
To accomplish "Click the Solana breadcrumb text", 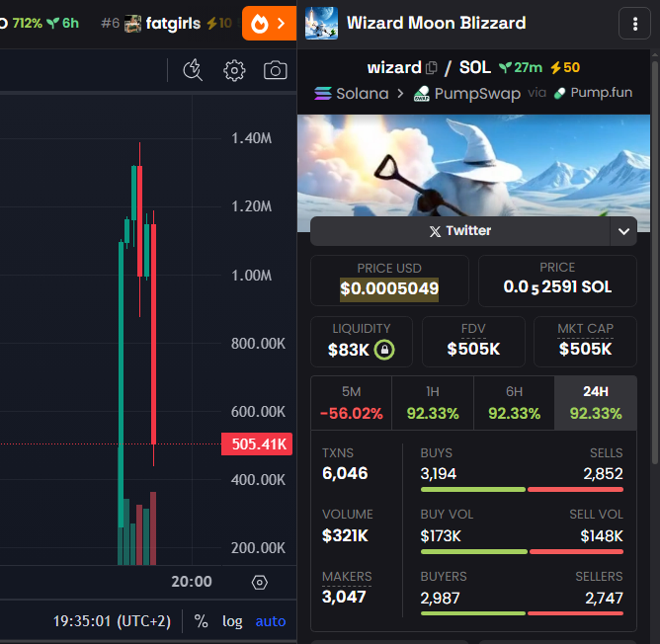I will click(x=363, y=94).
